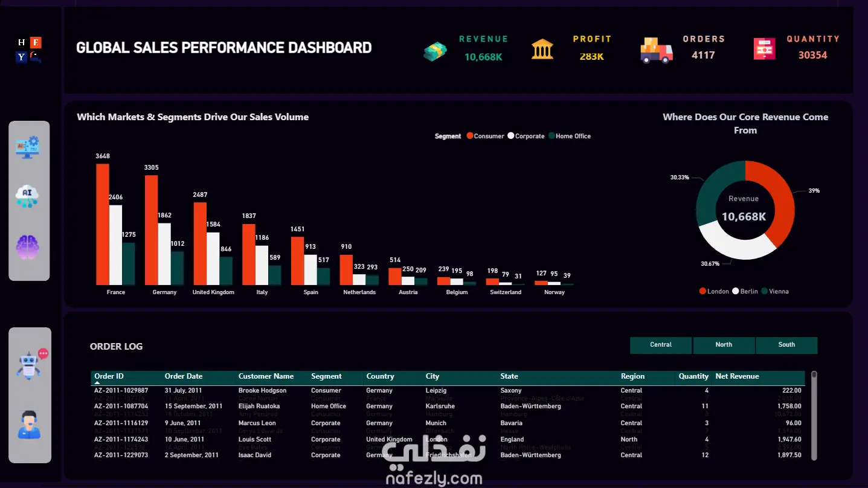Filter order log to North region
The image size is (868, 488).
click(x=724, y=345)
